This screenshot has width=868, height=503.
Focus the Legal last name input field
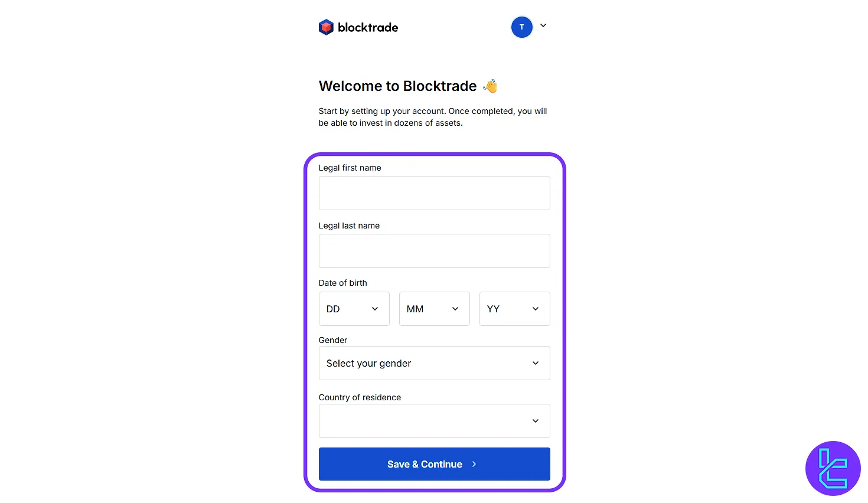tap(434, 251)
